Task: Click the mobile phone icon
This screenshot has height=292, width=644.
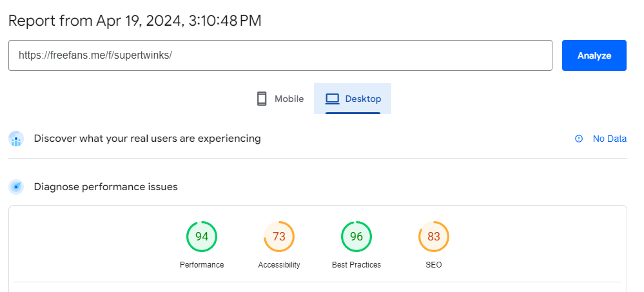Action: (262, 99)
